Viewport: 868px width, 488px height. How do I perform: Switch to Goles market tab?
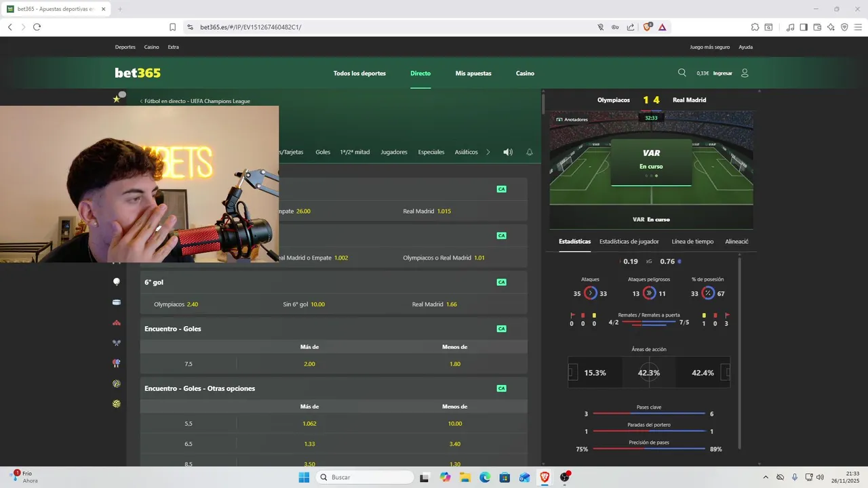(x=323, y=152)
